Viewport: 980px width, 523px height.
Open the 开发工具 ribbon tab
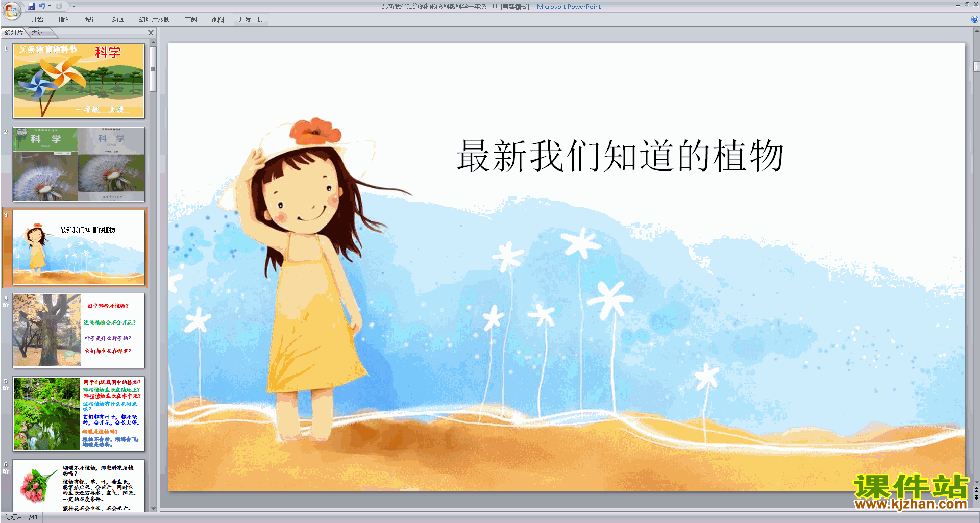[x=251, y=19]
